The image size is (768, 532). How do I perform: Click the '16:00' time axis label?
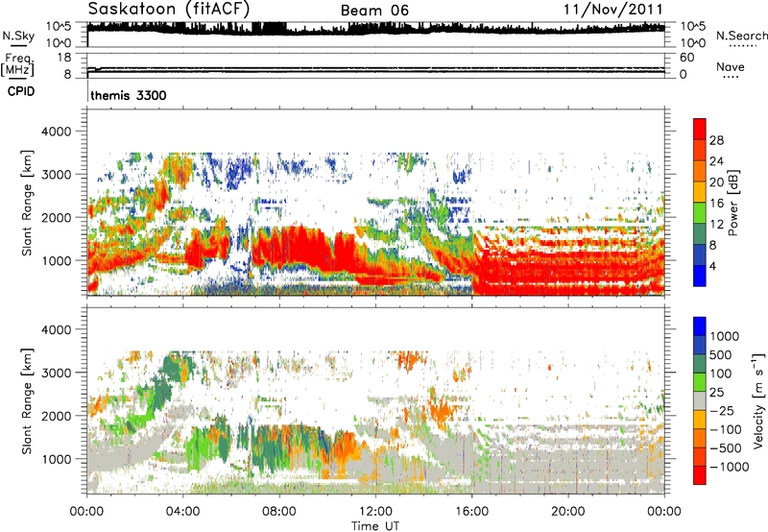tap(471, 512)
